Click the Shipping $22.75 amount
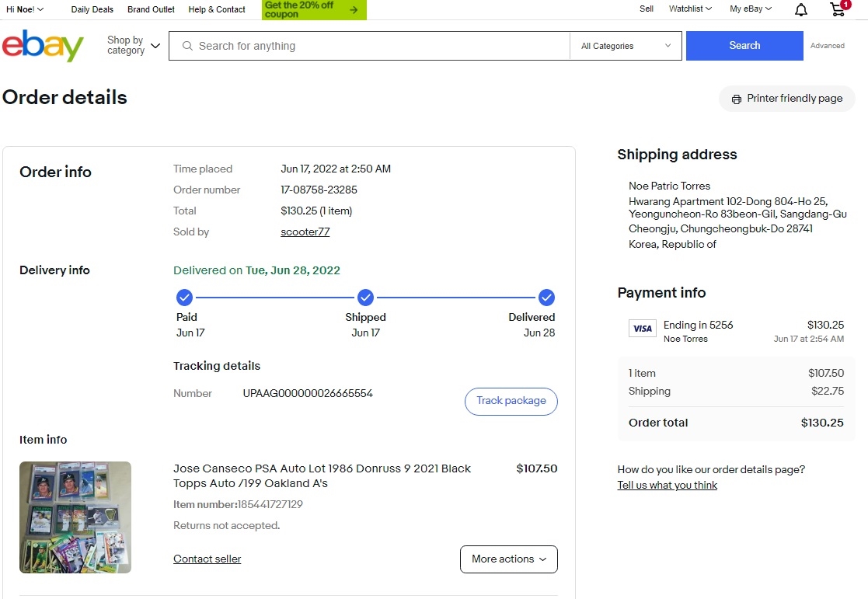The image size is (868, 599). (828, 392)
